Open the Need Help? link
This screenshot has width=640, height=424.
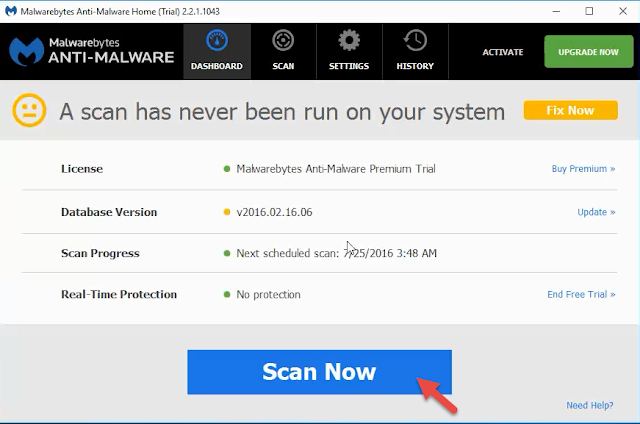click(x=589, y=405)
